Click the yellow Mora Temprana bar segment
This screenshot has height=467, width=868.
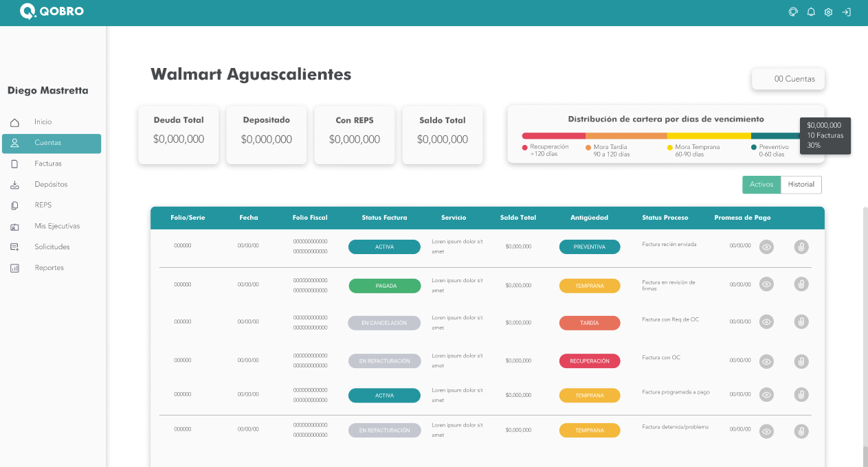coord(709,136)
